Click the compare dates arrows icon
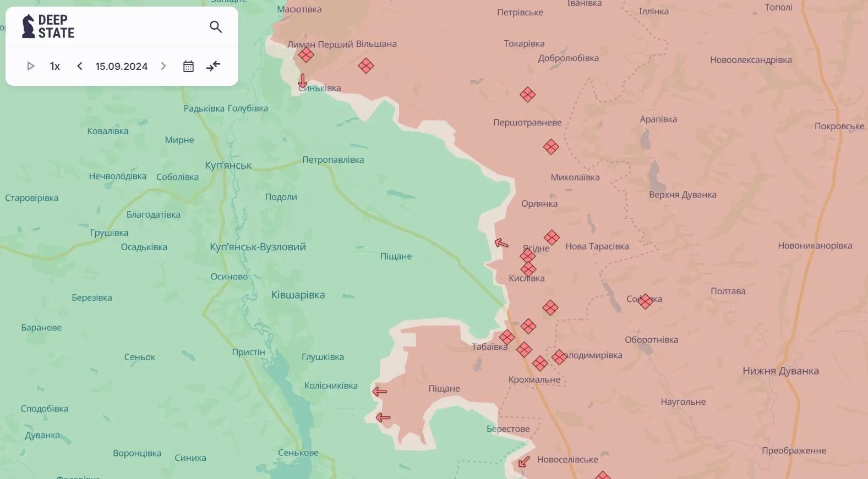 click(213, 66)
